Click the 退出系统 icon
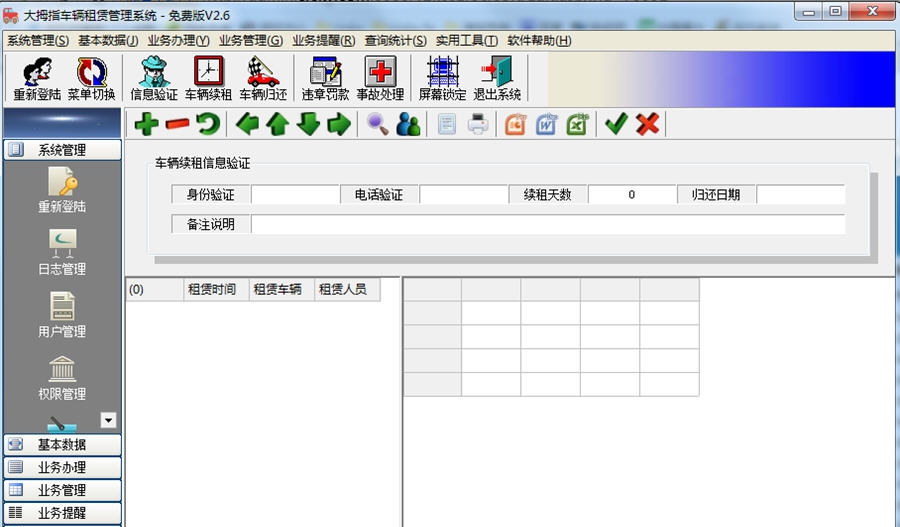This screenshot has width=900, height=527. coord(497,79)
